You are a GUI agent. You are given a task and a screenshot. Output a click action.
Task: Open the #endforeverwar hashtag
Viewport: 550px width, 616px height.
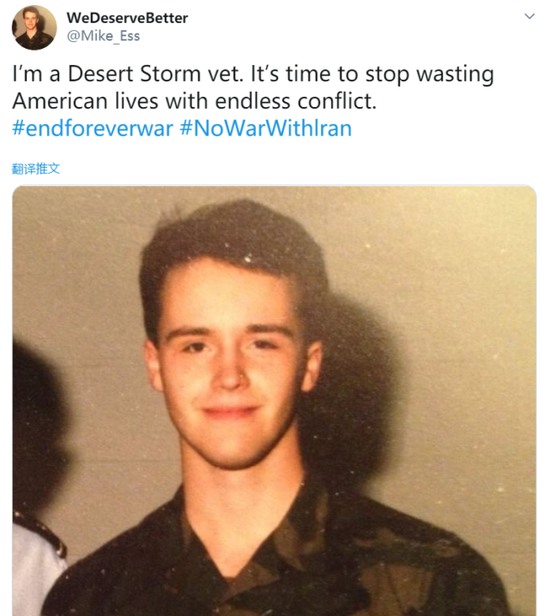coord(93,128)
